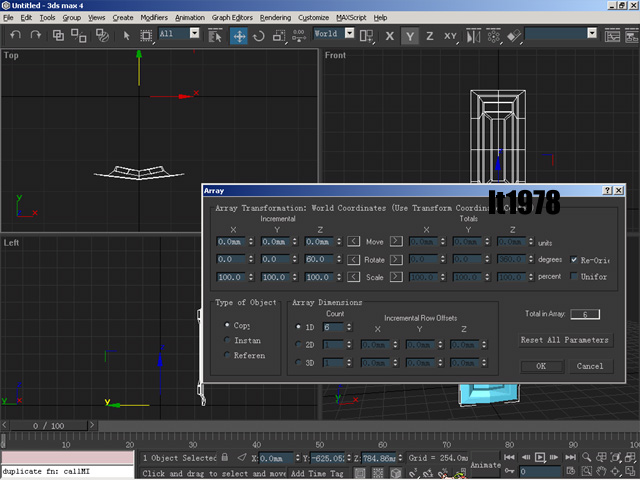Click Move left arrow button in Array
The width and height of the screenshot is (640, 480).
pyautogui.click(x=353, y=241)
